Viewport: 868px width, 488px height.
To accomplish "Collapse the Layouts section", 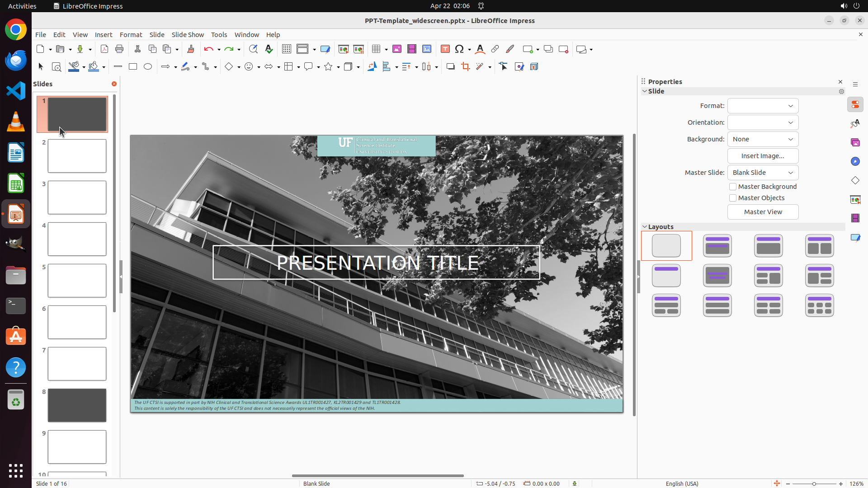I will tap(645, 227).
